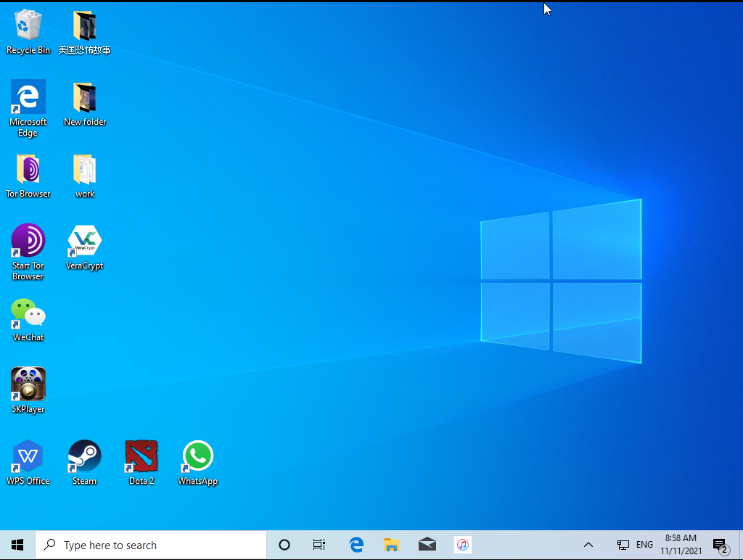743x560 pixels.
Task: Open iTunes from the taskbar
Action: click(x=463, y=545)
